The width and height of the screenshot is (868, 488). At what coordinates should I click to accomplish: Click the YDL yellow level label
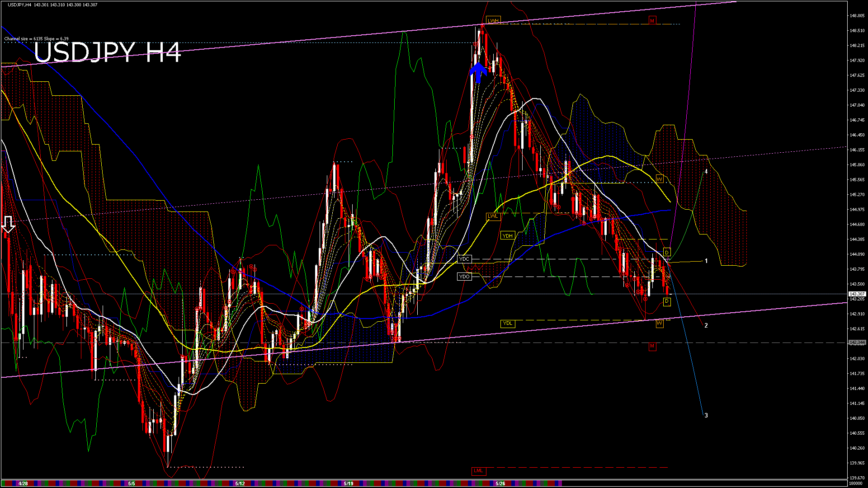[x=508, y=324]
